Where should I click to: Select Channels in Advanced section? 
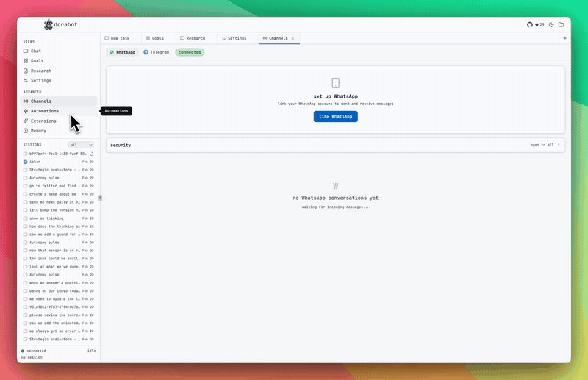point(59,101)
